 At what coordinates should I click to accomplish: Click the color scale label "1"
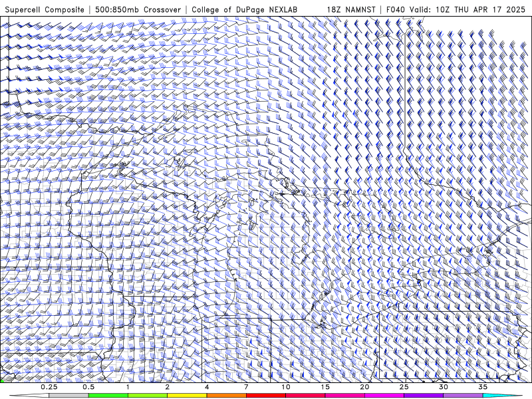pos(128,387)
